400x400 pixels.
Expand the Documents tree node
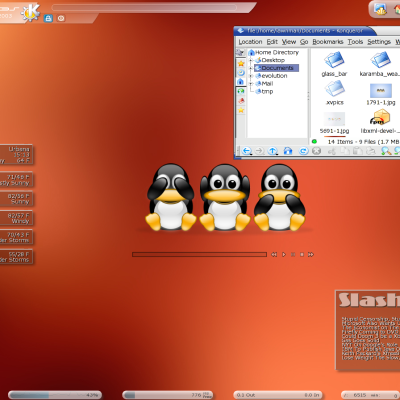click(251, 68)
